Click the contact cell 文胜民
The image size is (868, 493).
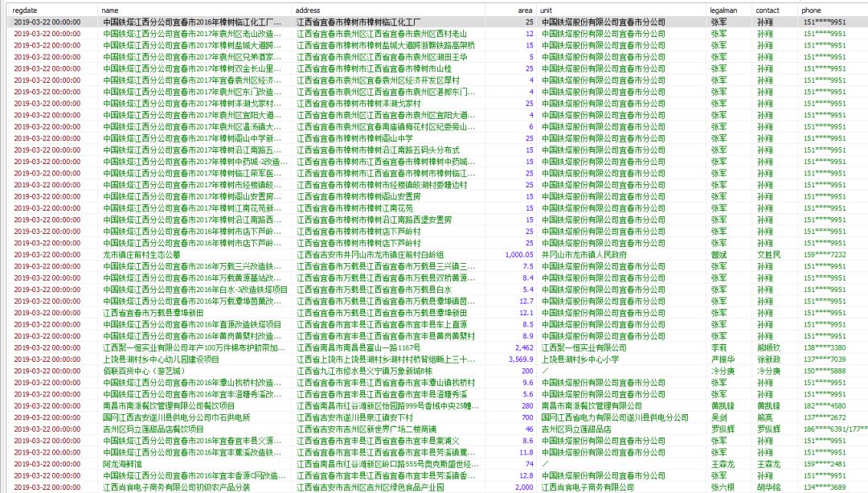point(769,255)
